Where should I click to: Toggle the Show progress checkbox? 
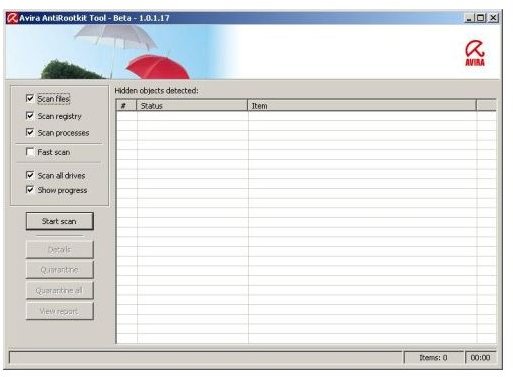click(30, 190)
